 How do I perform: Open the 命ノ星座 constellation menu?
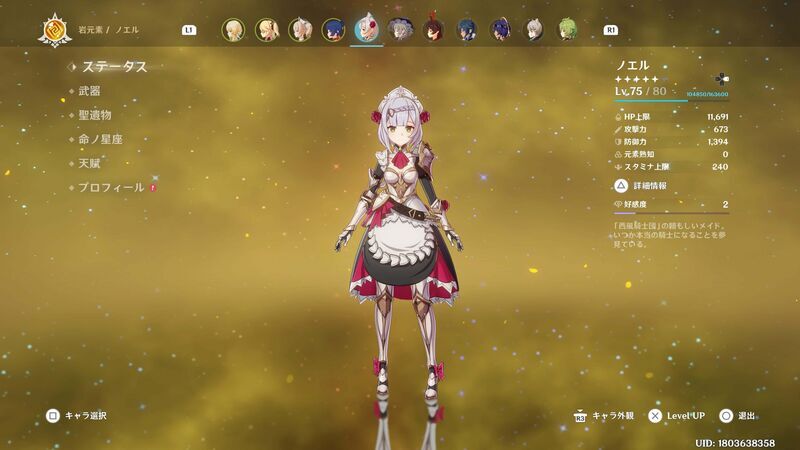(x=101, y=139)
